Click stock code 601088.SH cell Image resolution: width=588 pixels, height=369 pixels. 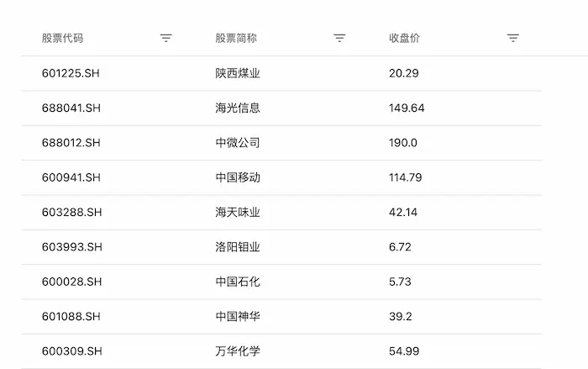[x=71, y=317]
